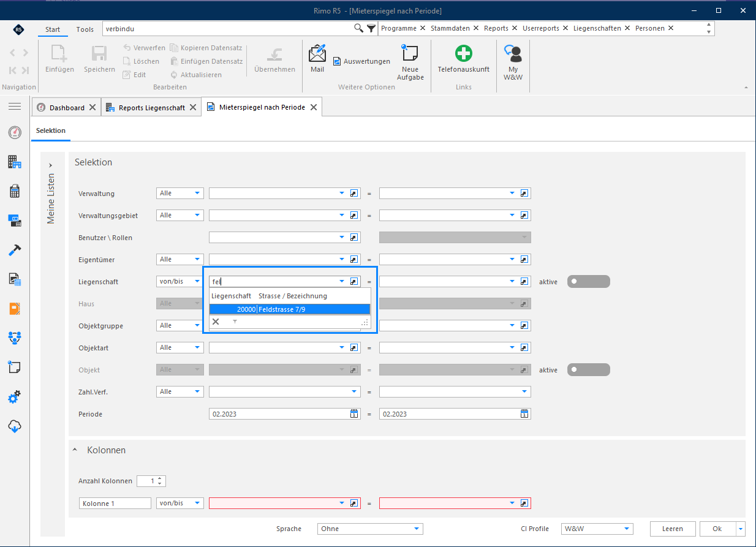The image size is (756, 547).
Task: Remove the Personen search filter tag
Action: tap(671, 28)
